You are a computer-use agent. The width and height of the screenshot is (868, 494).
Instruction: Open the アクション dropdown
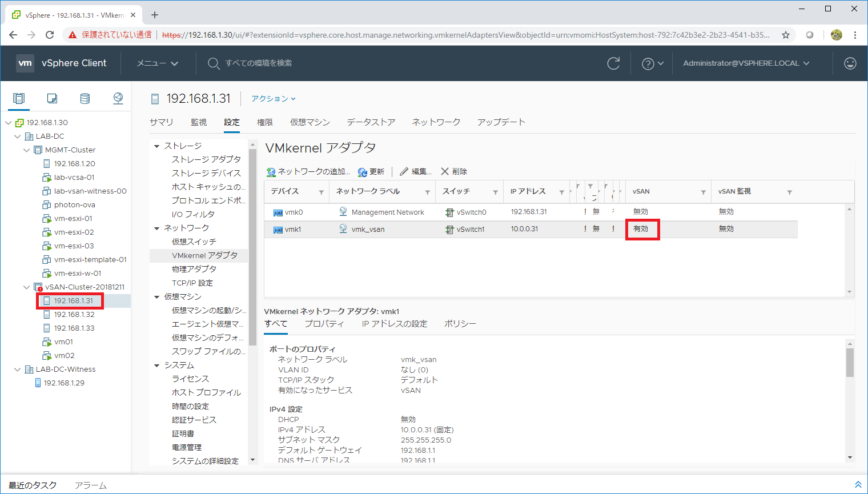274,99
